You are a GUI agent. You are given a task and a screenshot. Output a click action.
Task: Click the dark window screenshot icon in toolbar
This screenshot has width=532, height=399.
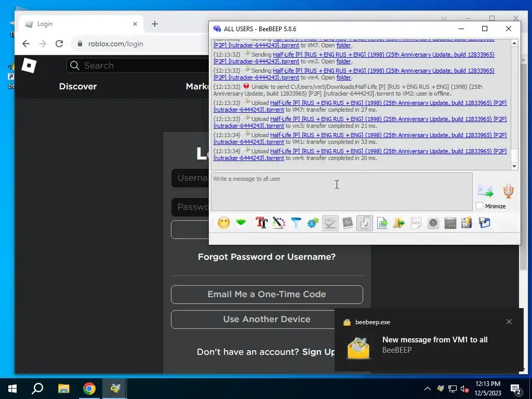[450, 223]
